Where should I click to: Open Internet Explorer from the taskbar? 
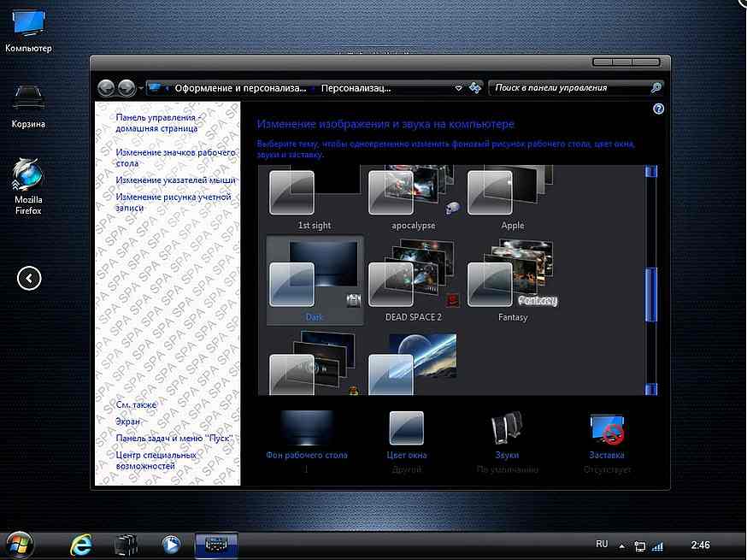coord(81,545)
